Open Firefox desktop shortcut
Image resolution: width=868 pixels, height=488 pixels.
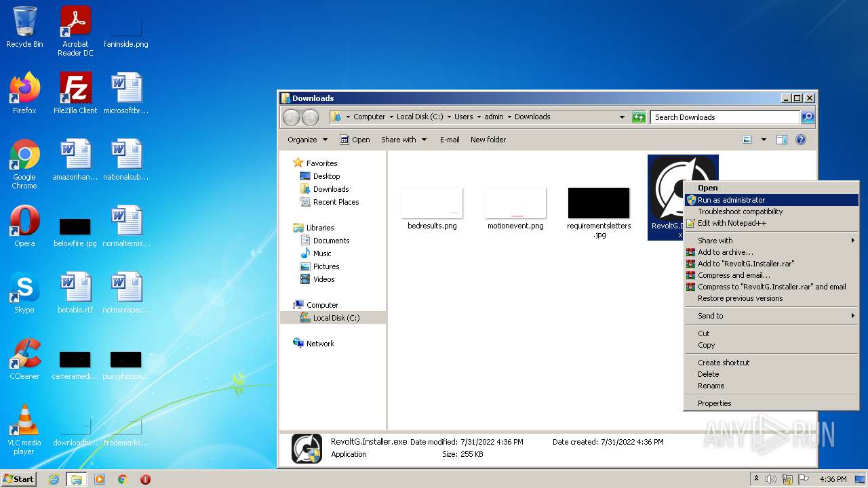(24, 94)
